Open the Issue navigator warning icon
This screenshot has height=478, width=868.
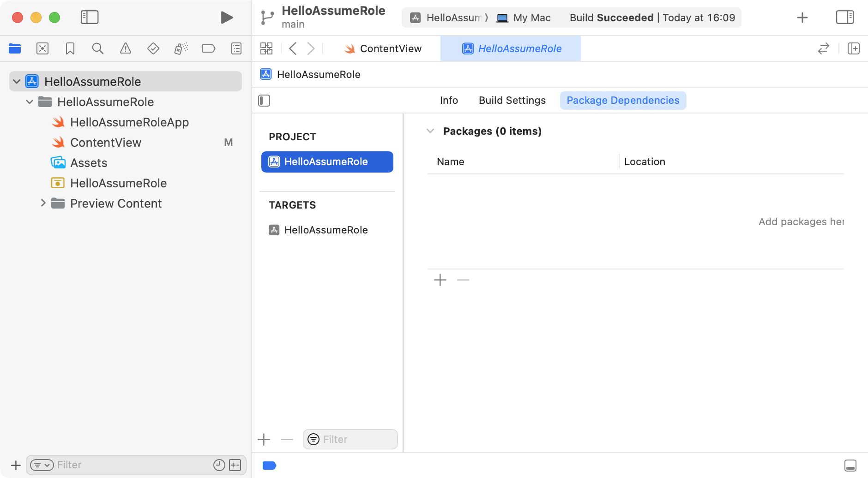(126, 48)
